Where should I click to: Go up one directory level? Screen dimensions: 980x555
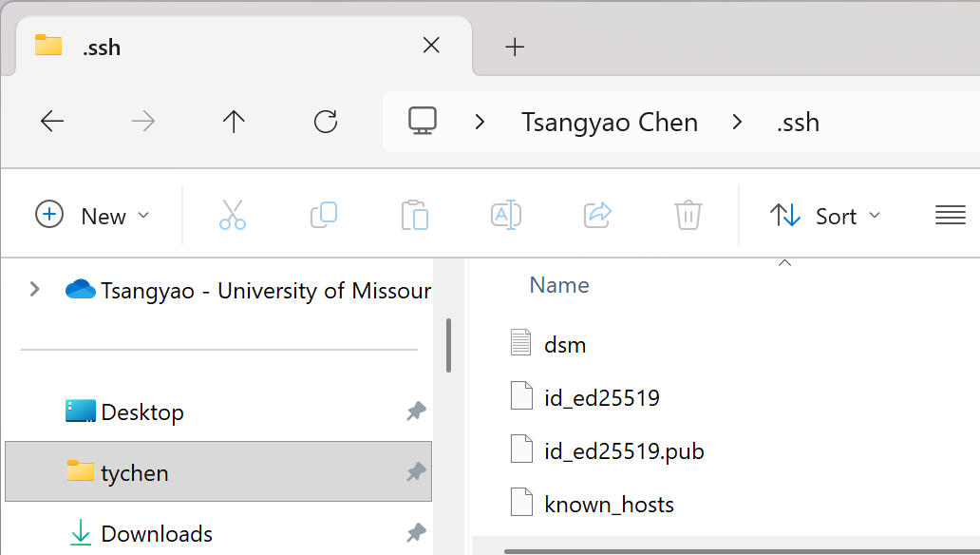[x=234, y=122]
